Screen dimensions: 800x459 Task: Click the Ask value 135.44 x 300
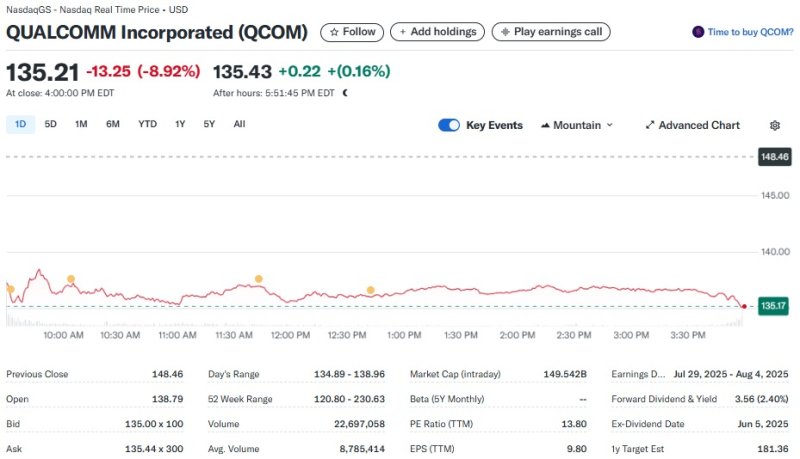point(154,449)
